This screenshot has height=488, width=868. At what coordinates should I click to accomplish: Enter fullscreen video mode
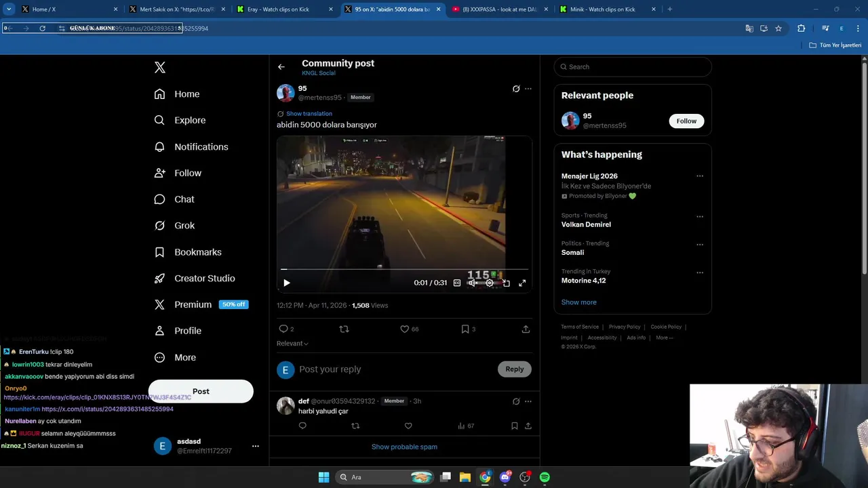pyautogui.click(x=522, y=283)
